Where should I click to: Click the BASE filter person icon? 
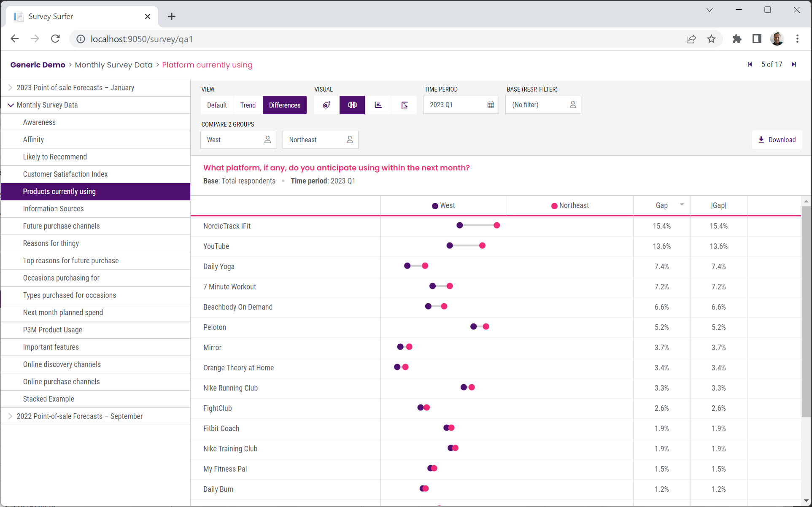coord(572,105)
